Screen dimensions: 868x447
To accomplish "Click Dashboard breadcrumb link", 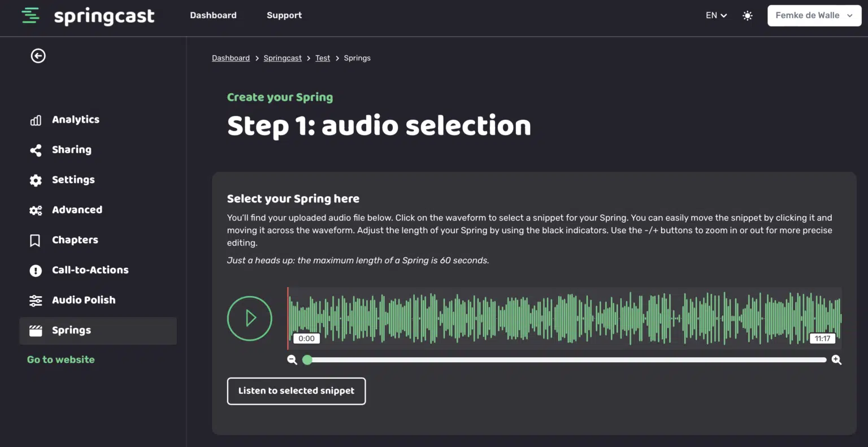I will click(231, 58).
